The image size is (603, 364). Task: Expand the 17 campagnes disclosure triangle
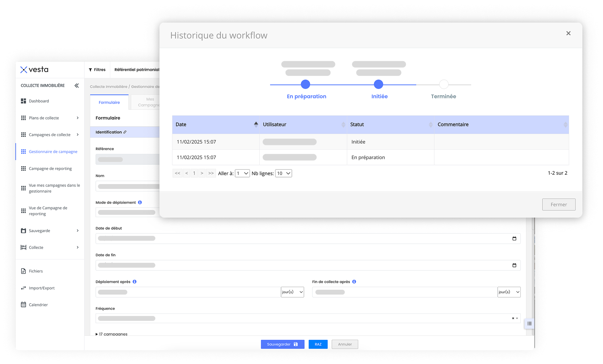click(x=97, y=334)
